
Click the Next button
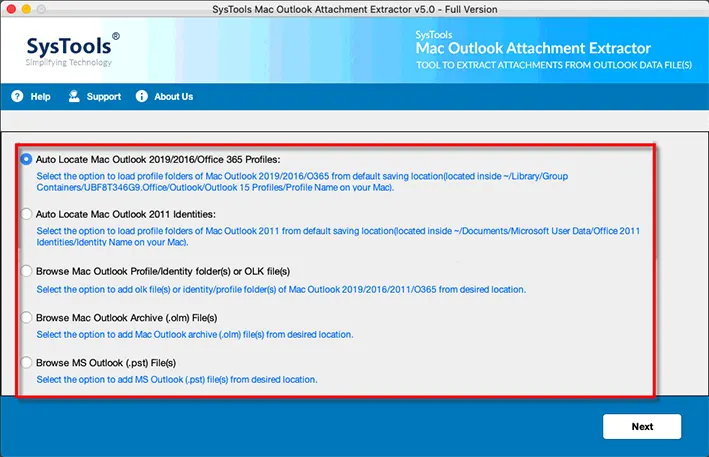642,426
